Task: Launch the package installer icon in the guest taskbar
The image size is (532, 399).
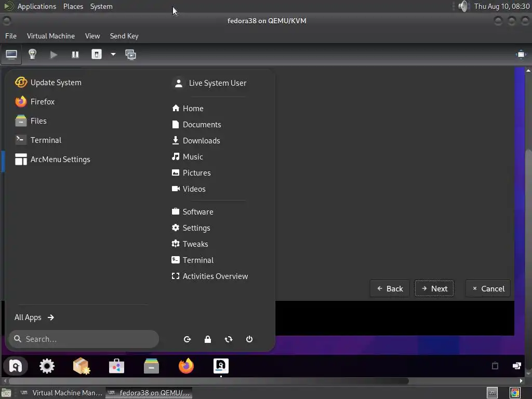Action: pos(82,366)
